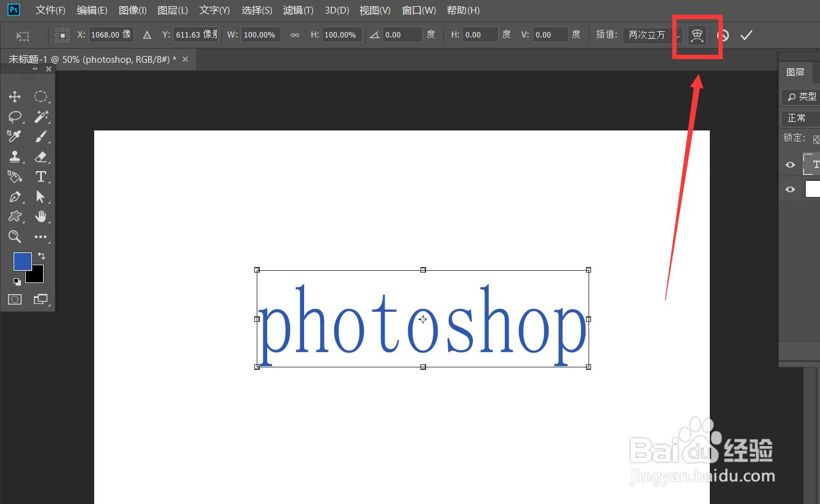Select the Path Selection arrow tool

pos(41,196)
